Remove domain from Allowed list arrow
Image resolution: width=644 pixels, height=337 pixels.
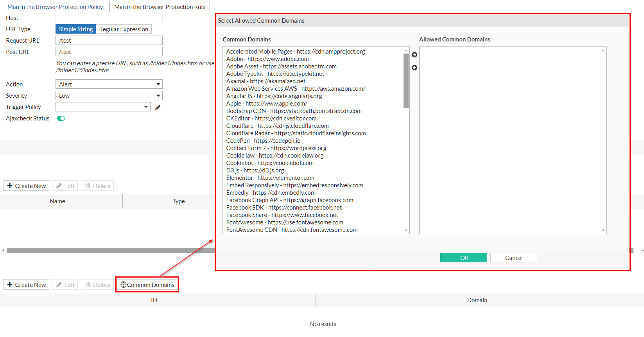414,68
